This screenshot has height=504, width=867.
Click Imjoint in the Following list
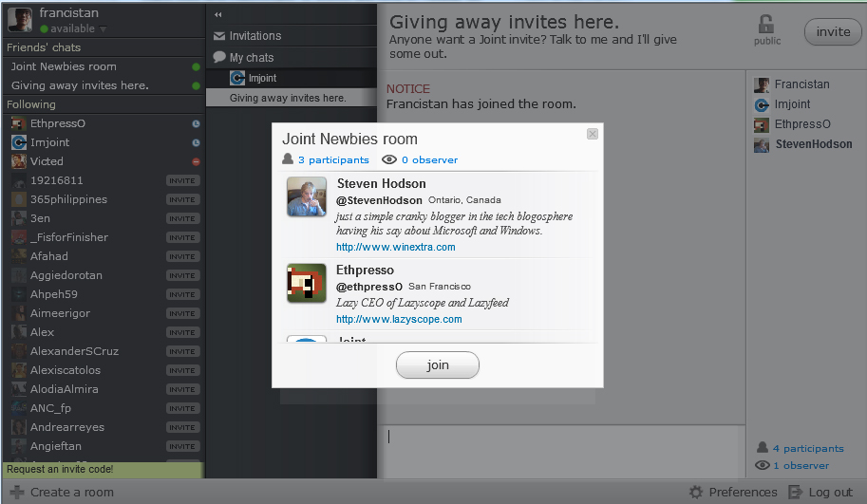pyautogui.click(x=49, y=142)
